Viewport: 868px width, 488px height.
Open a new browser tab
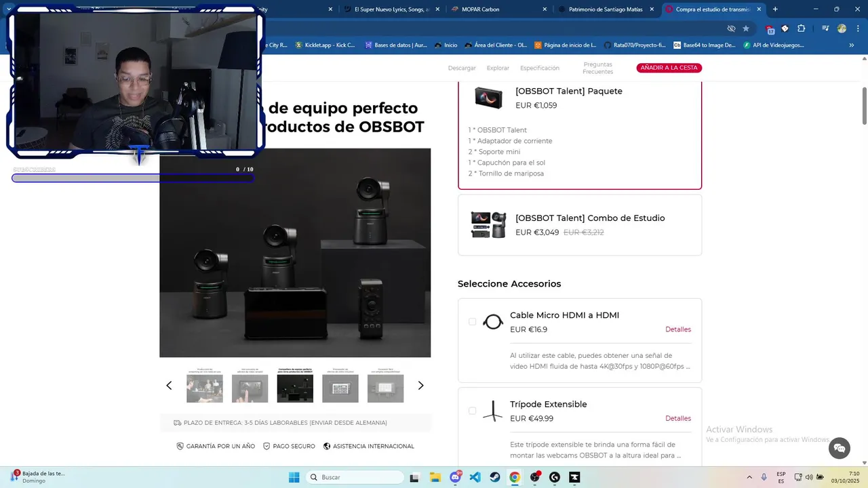point(775,9)
